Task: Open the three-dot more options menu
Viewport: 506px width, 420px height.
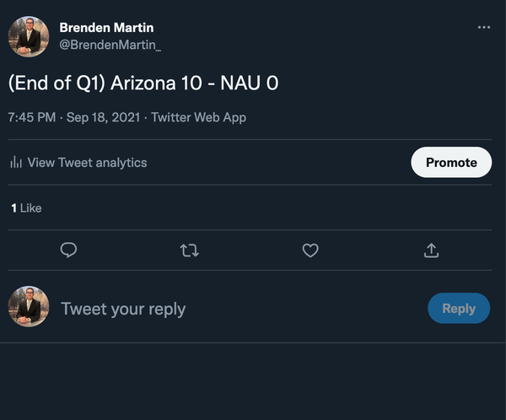Action: pos(483,28)
